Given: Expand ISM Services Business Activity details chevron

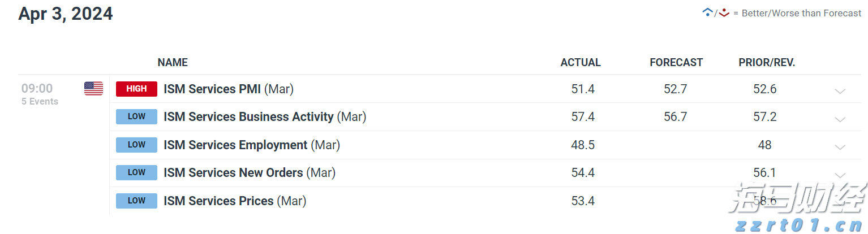Looking at the screenshot, I should click(x=840, y=119).
